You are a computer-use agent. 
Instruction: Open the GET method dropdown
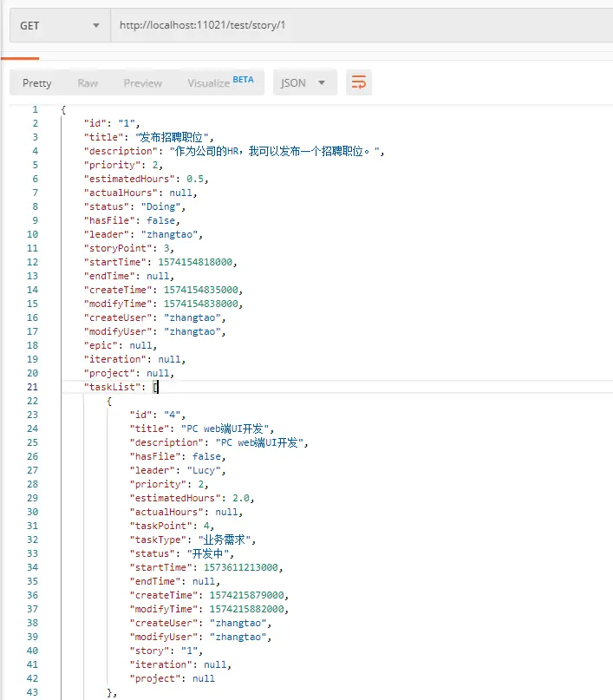(60, 25)
